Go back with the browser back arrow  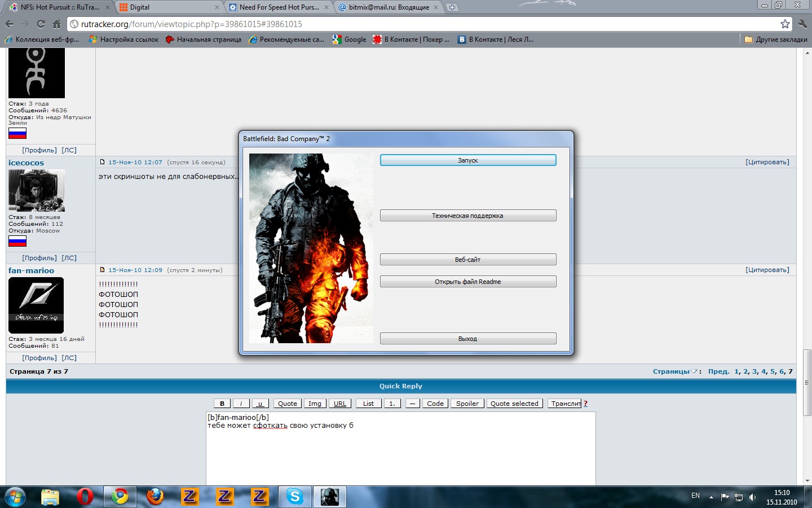click(x=9, y=24)
